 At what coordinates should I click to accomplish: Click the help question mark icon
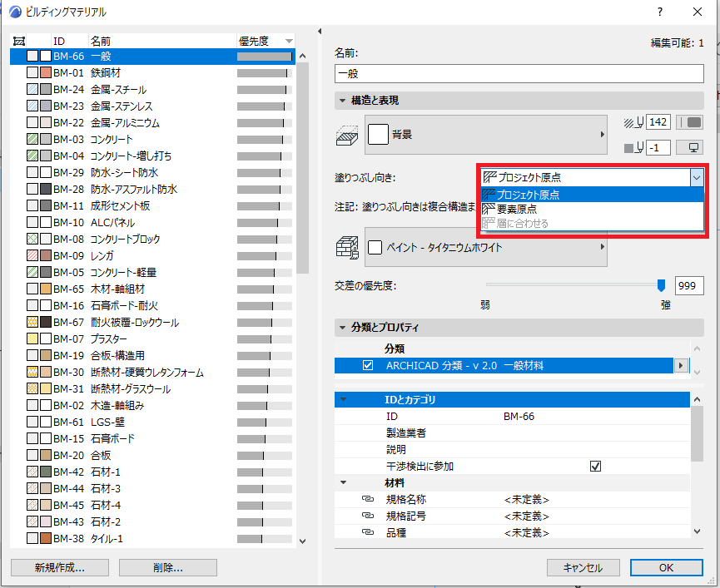660,12
